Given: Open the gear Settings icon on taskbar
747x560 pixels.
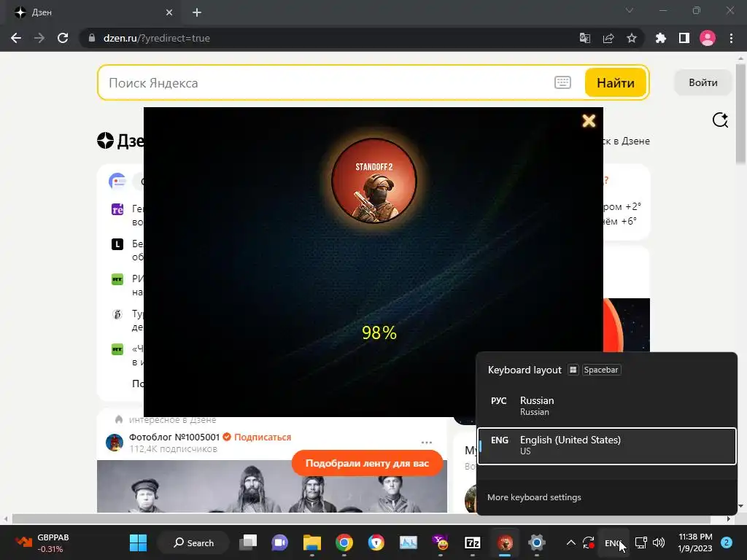Looking at the screenshot, I should (537, 542).
